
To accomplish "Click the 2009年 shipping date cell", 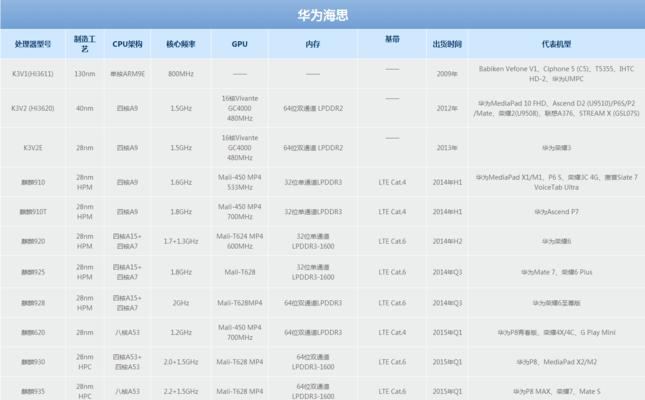I will coord(447,74).
